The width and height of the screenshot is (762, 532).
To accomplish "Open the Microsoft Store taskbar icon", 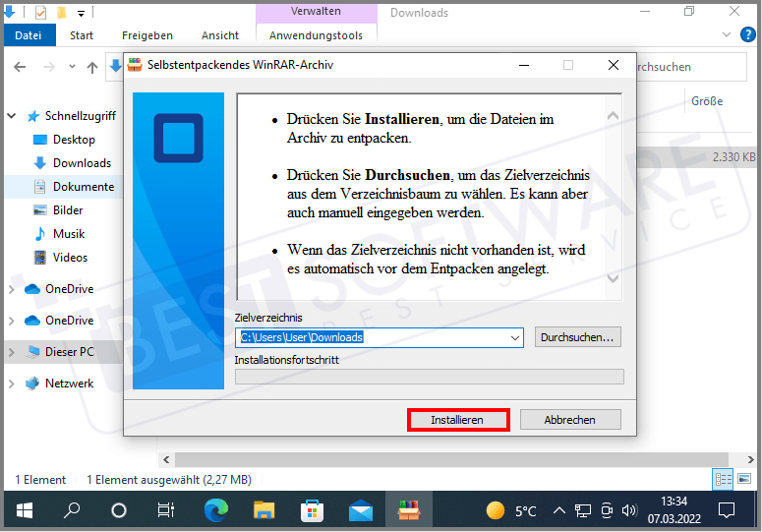I will tap(312, 510).
